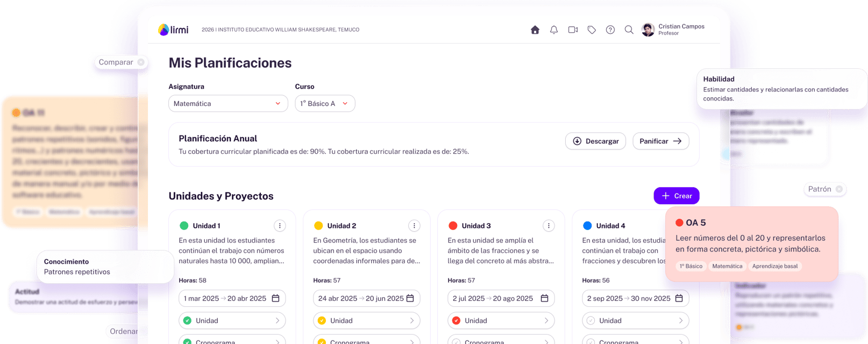This screenshot has height=344, width=868.
Task: Toggle Cronograma check in Unidad 4 card
Action: 590,341
